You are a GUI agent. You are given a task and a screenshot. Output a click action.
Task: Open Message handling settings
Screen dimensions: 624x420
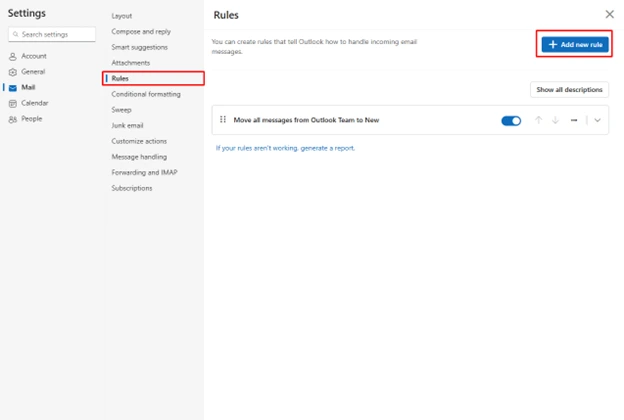tap(139, 157)
